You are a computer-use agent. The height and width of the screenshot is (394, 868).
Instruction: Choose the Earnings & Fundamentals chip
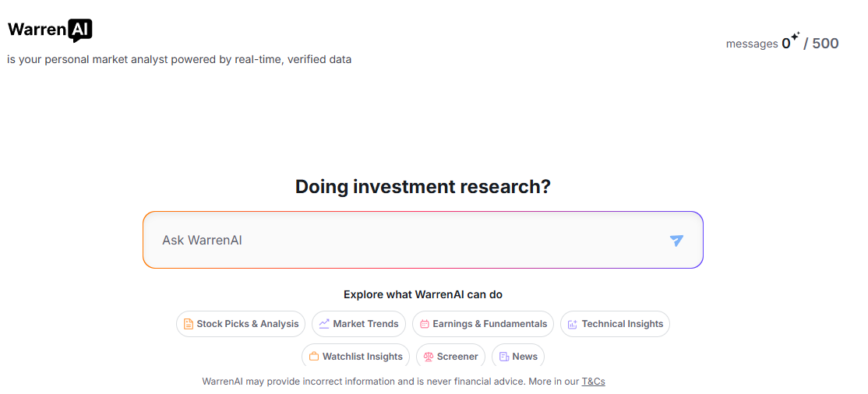(483, 324)
